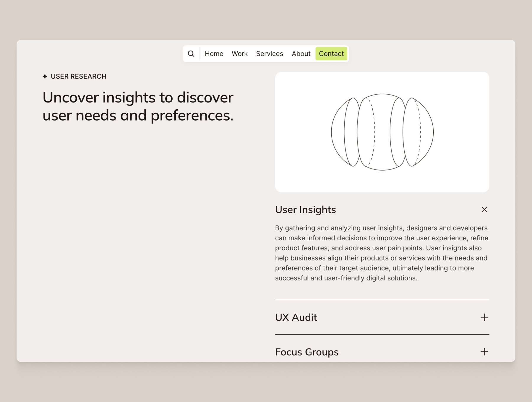The height and width of the screenshot is (402, 532).
Task: Expand UX Audit with its plus icon
Action: pyautogui.click(x=484, y=317)
